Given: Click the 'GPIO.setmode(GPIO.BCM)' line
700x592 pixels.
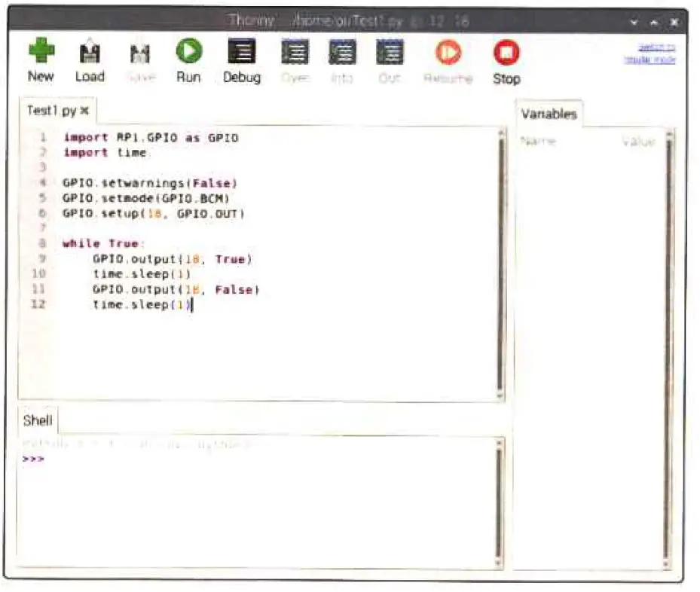Looking at the screenshot, I should point(146,198).
